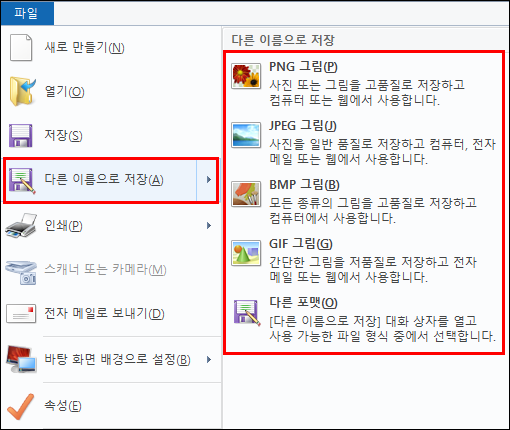The height and width of the screenshot is (430, 510).
Task: Click the landscape icon for JPEG 그림
Action: (246, 135)
